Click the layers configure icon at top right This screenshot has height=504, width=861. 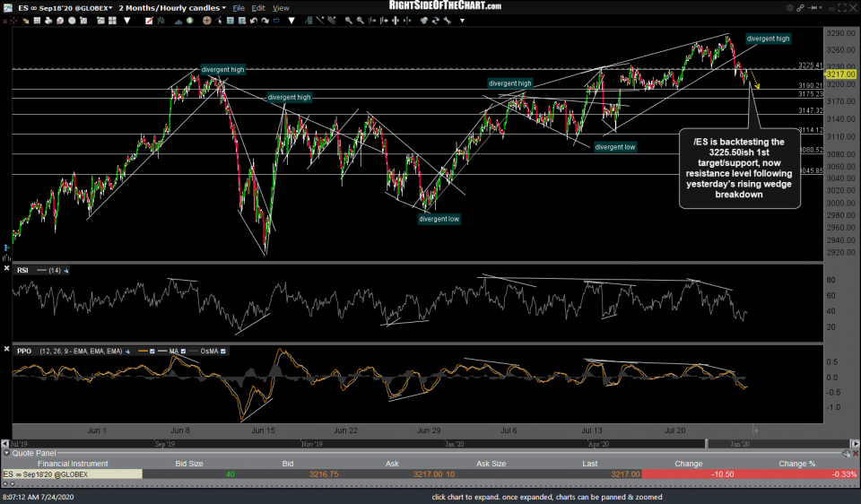[790, 8]
